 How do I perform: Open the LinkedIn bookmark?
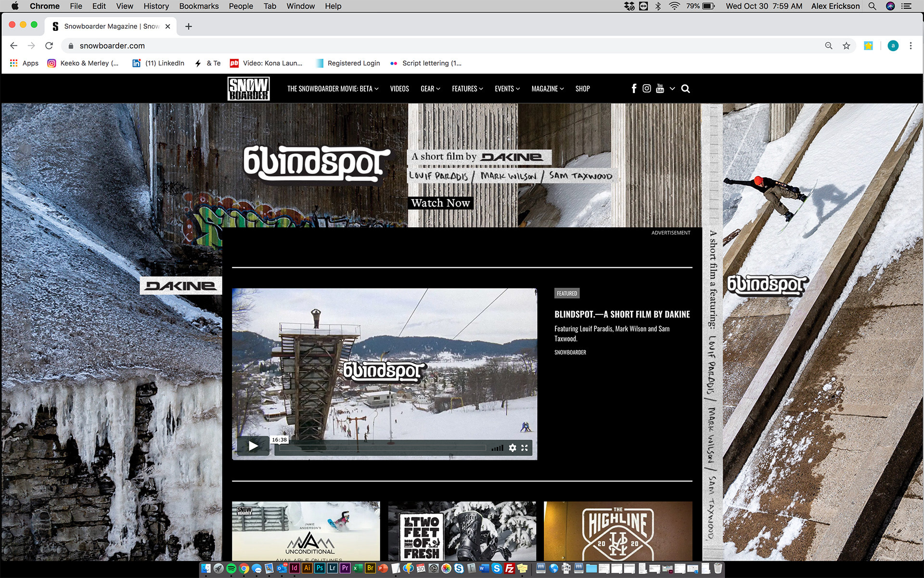pos(158,63)
